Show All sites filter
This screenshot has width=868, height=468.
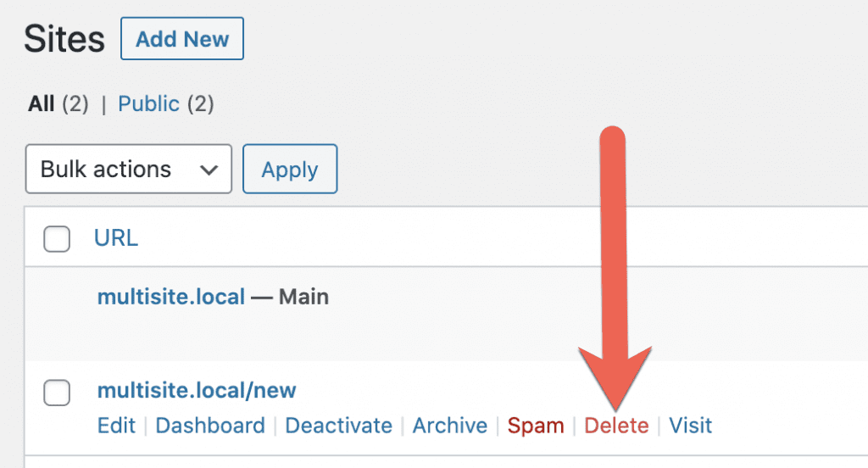click(x=41, y=104)
